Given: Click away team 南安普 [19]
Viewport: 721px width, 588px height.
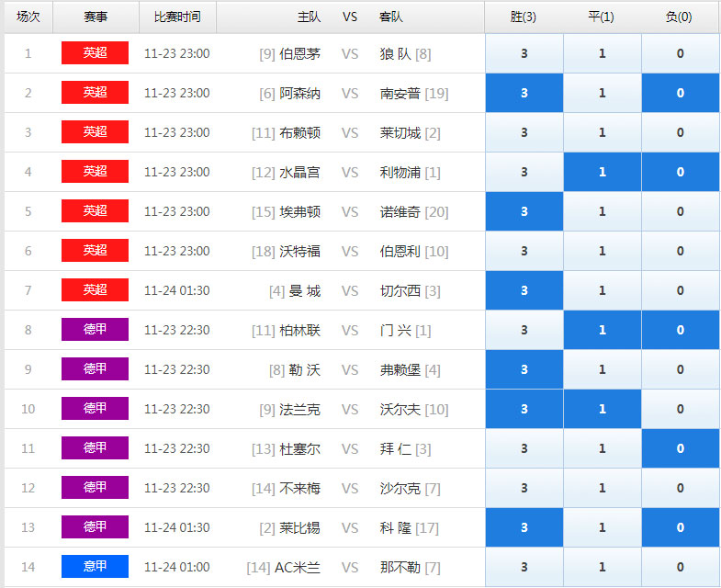Looking at the screenshot, I should click(x=414, y=94).
